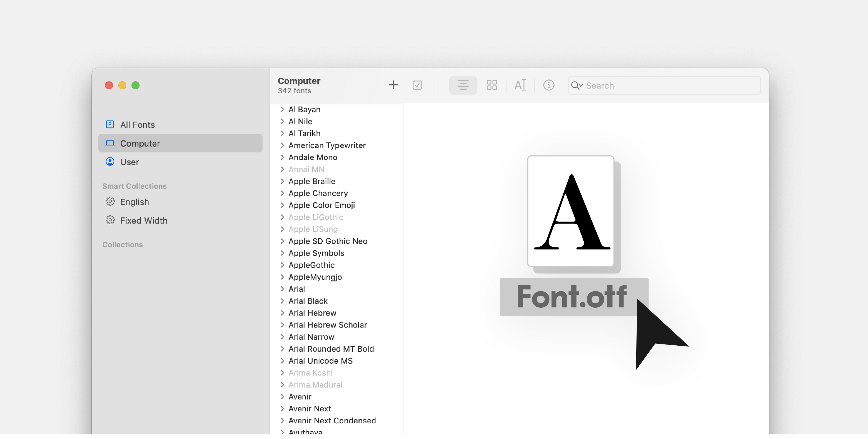Click the User account sidebar icon
The image size is (868, 439).
click(x=109, y=162)
